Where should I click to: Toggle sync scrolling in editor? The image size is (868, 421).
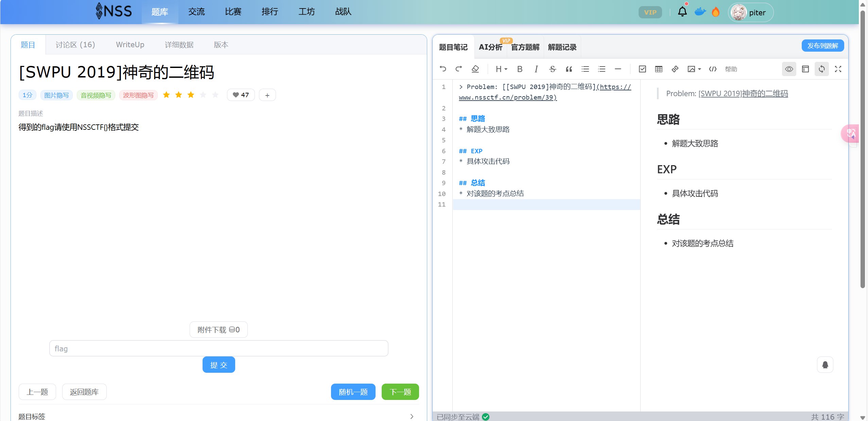(821, 69)
